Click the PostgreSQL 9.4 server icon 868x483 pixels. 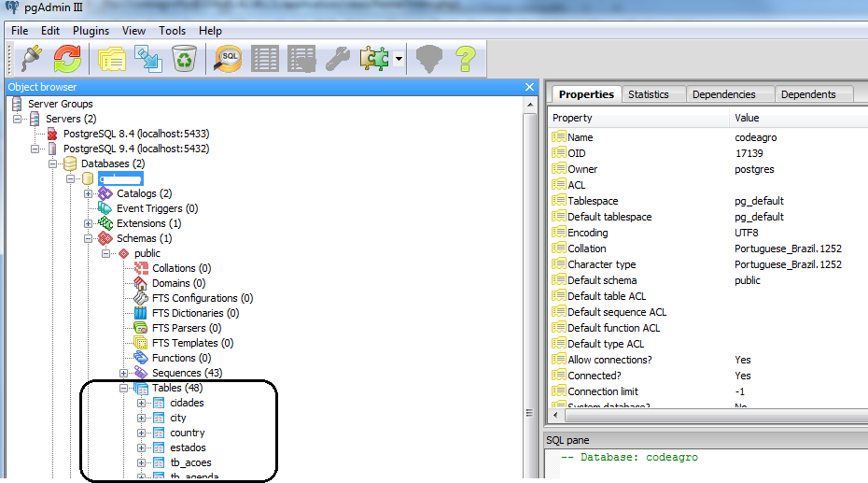[52, 149]
